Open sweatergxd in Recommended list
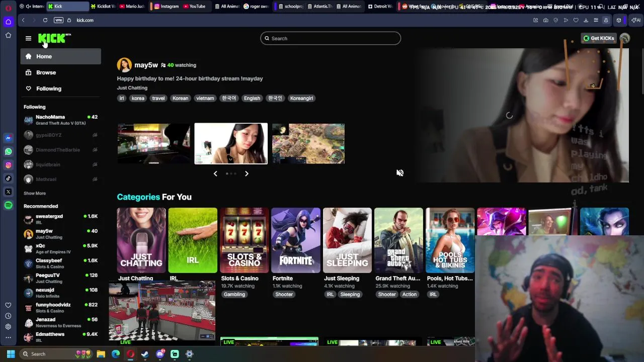644x362 pixels. coord(60,219)
